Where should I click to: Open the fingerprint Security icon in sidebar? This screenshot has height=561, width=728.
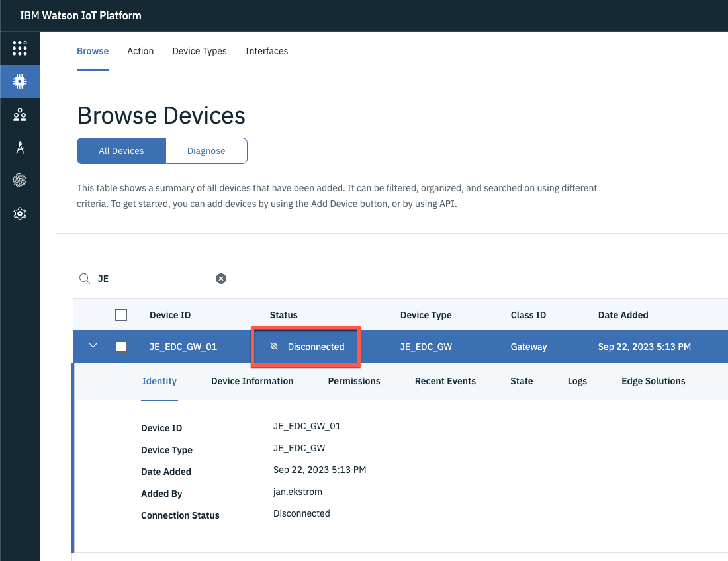click(x=19, y=180)
